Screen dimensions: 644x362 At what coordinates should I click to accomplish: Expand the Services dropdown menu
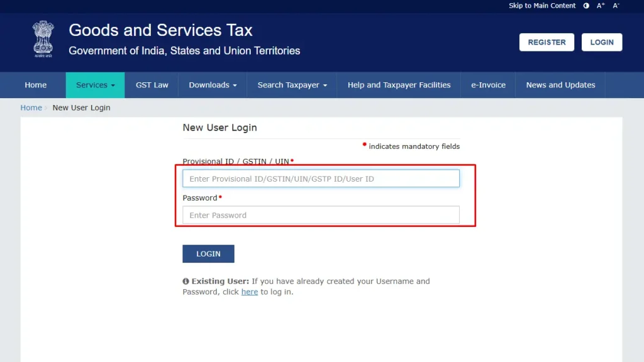(96, 85)
